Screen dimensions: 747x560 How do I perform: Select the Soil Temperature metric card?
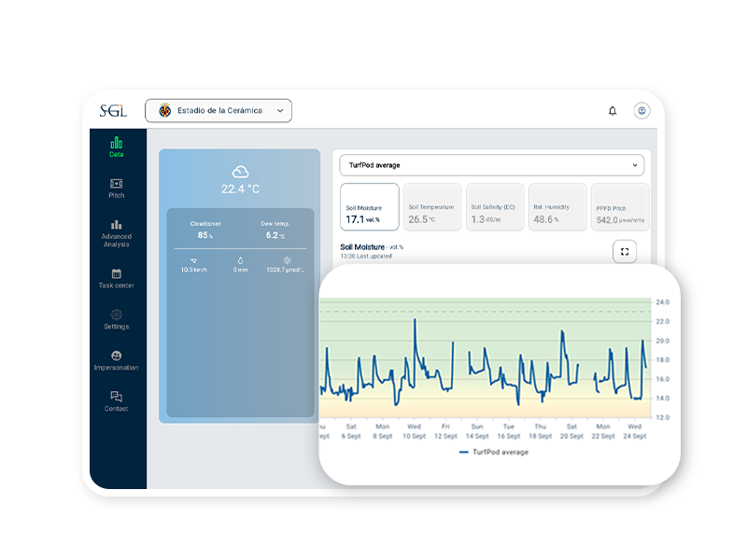pos(432,207)
